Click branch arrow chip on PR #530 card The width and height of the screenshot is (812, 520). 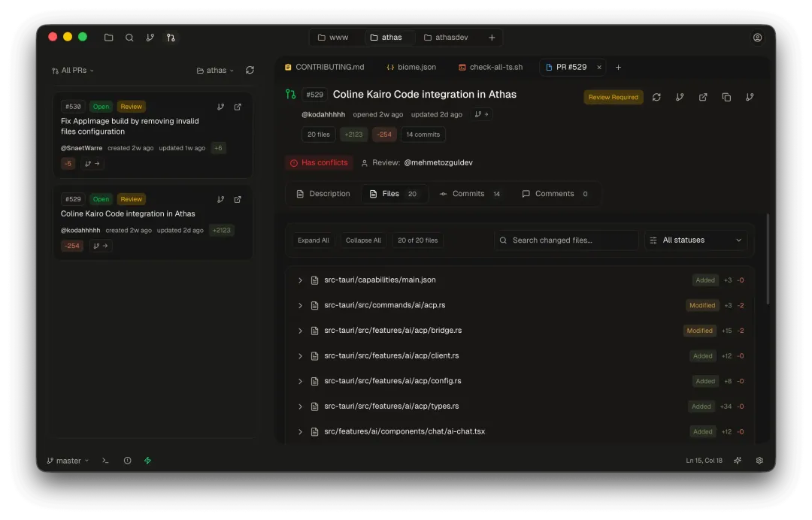92,164
